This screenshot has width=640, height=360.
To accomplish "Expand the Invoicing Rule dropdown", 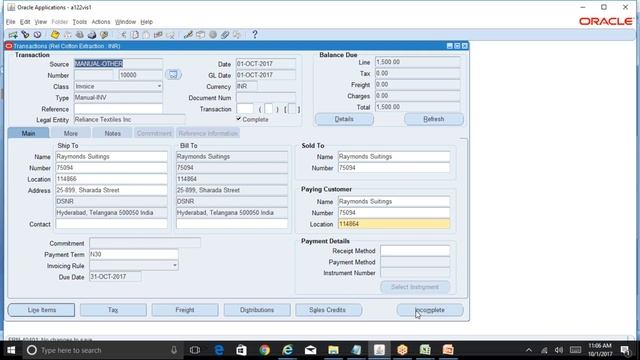I will 175,265.
